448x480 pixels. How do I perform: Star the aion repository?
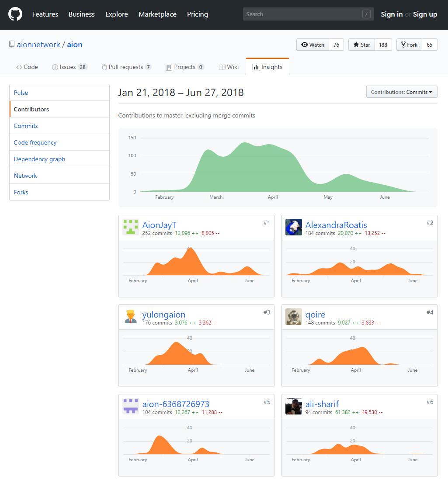pyautogui.click(x=361, y=45)
